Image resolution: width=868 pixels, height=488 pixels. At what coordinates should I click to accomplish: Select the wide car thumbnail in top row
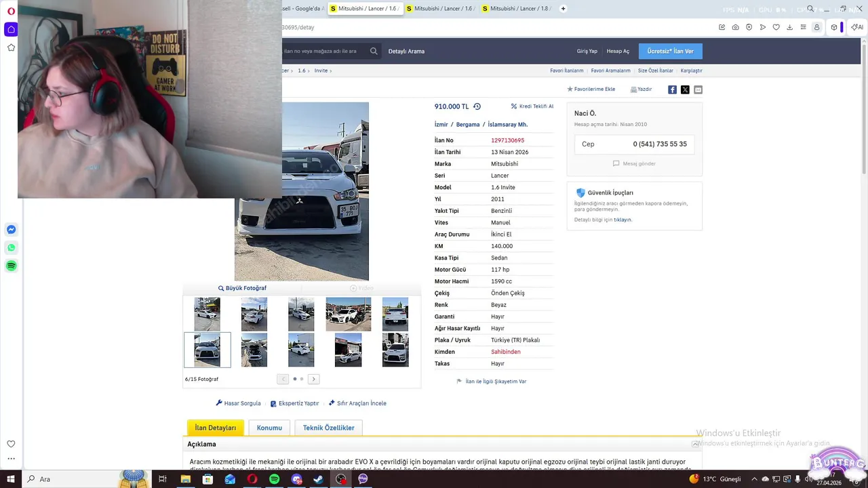tap(348, 314)
